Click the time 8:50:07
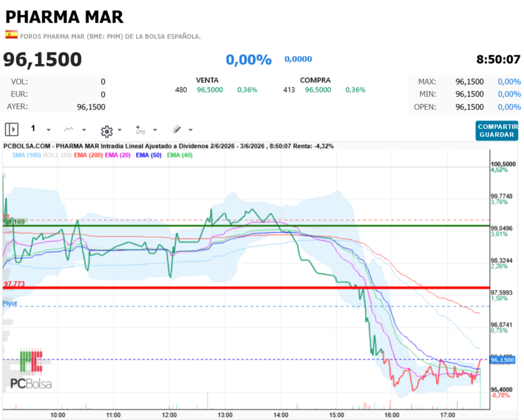 click(x=498, y=60)
